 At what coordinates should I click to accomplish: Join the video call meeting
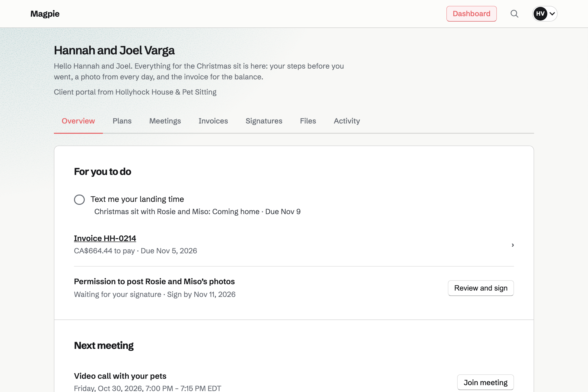pyautogui.click(x=485, y=382)
